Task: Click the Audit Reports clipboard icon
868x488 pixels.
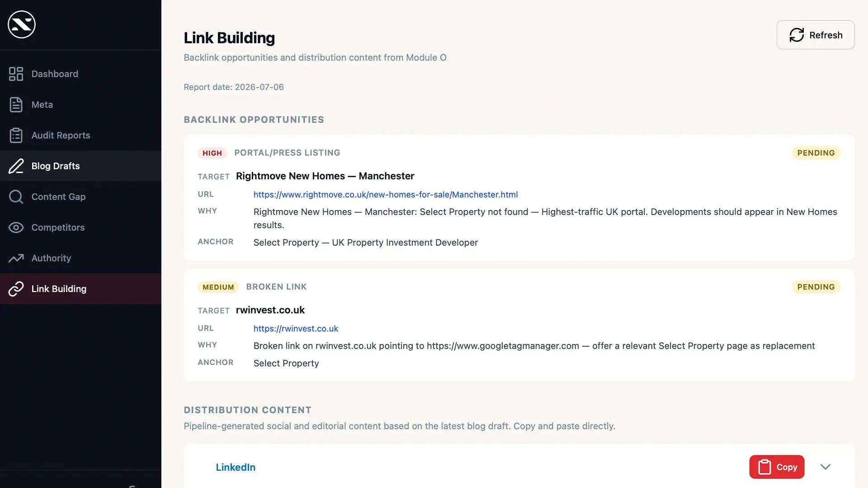Action: pos(16,135)
